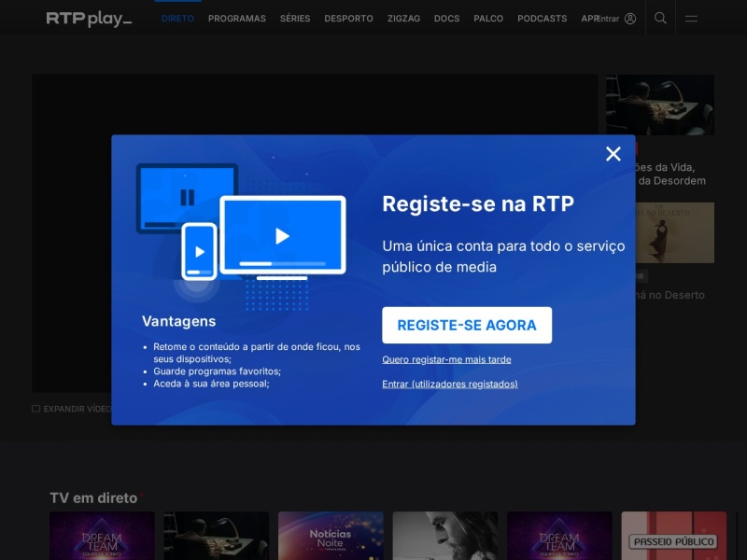This screenshot has height=560, width=747.
Task: Select the SÉRIES menu item
Action: [295, 19]
